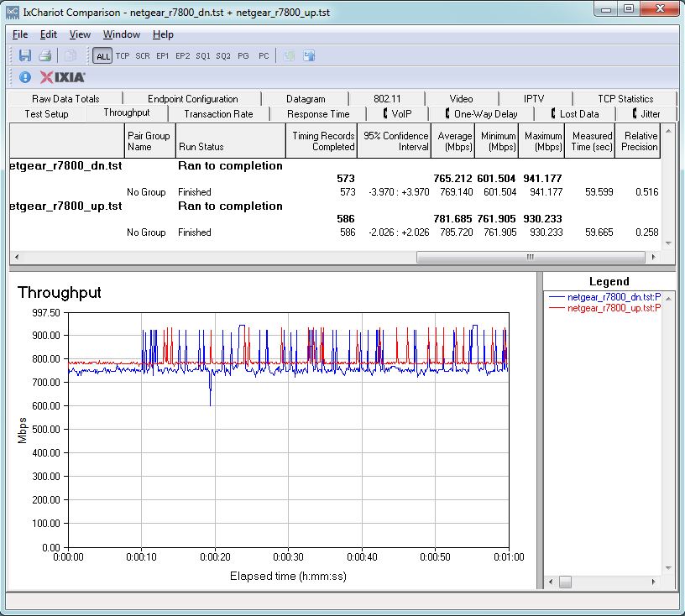Select the netgear_r7800_up.tst table row
Image resolution: width=685 pixels, height=616 pixels.
[x=335, y=206]
